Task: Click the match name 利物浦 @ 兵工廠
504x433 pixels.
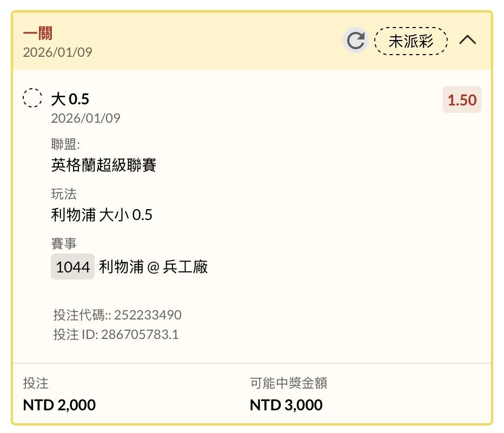Action: [154, 267]
